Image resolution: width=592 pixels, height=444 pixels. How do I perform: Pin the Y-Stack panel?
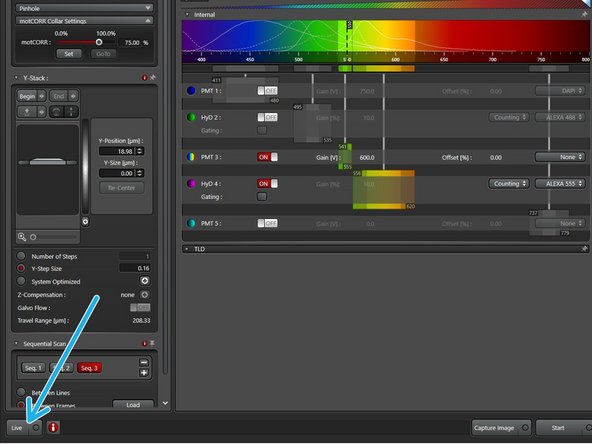click(x=153, y=77)
